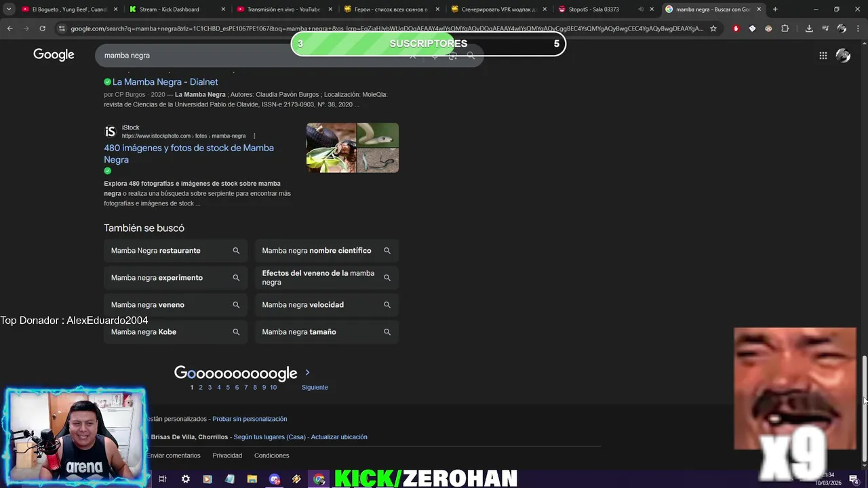Open a new browser tab
This screenshot has height=488, width=868.
coord(775,9)
